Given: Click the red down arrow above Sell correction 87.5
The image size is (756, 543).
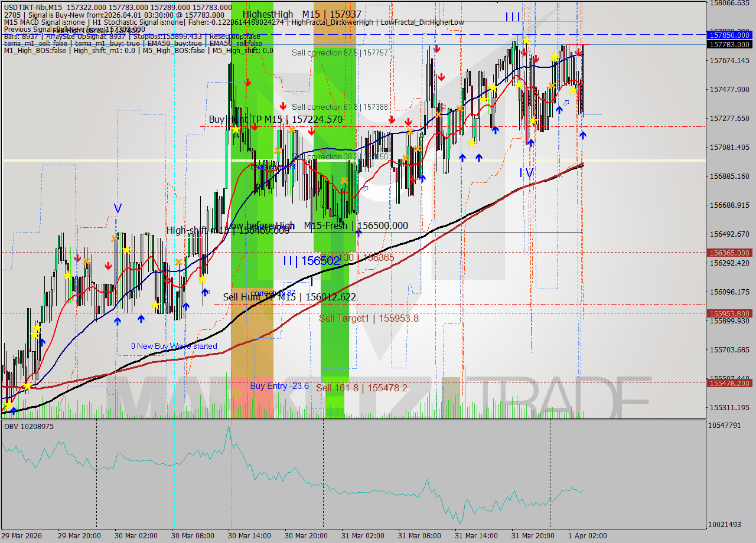Looking at the screenshot, I should coord(436,48).
